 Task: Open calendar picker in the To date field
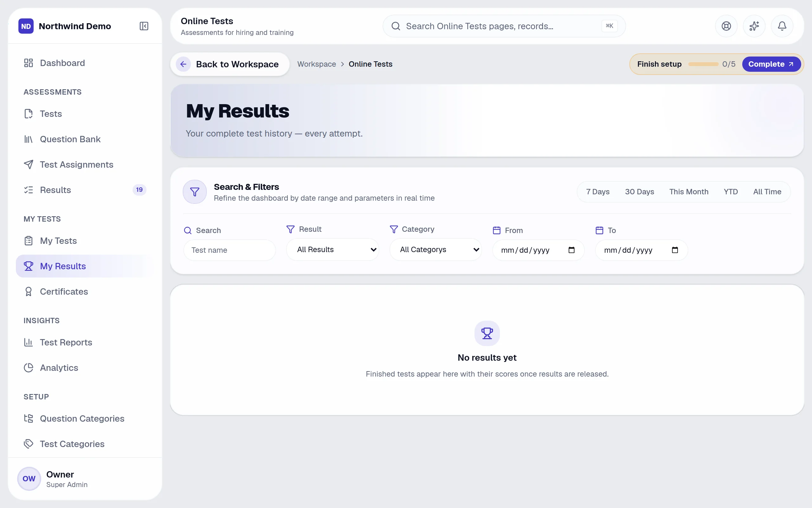coord(675,250)
